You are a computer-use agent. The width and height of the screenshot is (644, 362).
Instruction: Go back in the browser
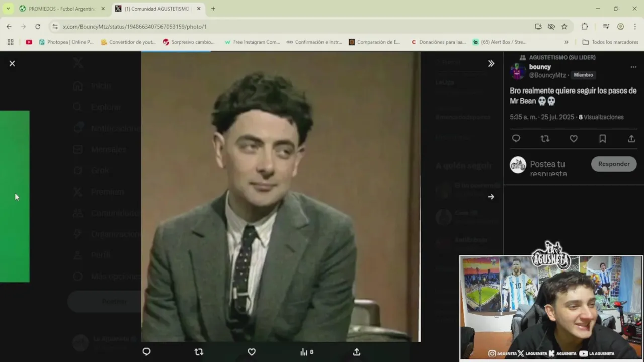9,27
